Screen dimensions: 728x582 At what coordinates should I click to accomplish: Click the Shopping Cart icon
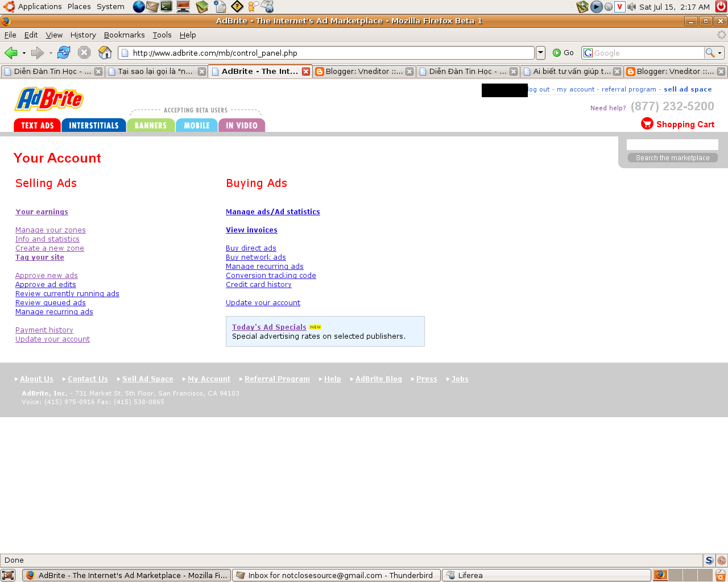[x=647, y=123]
